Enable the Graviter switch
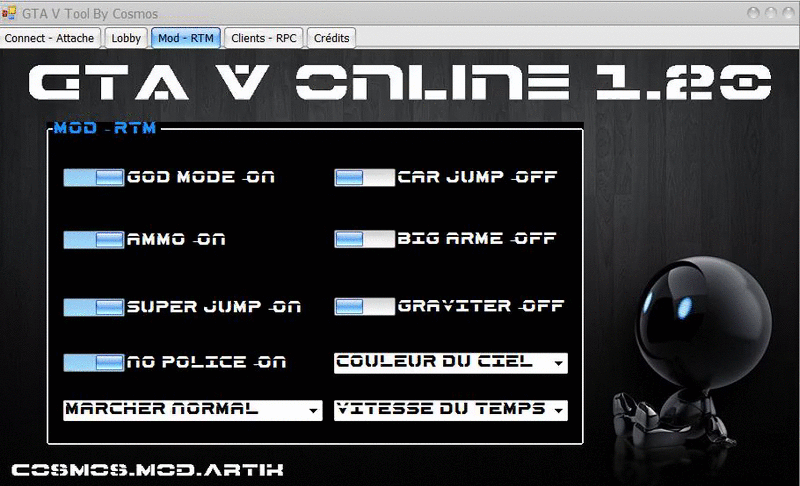Viewport: 800px width, 486px height. 364,306
